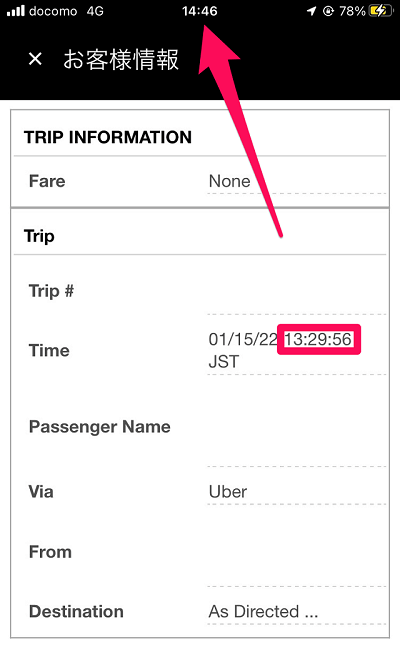The height and width of the screenshot is (652, 400).
Task: Tap the date 01/15/22 in the Time field
Action: (243, 339)
